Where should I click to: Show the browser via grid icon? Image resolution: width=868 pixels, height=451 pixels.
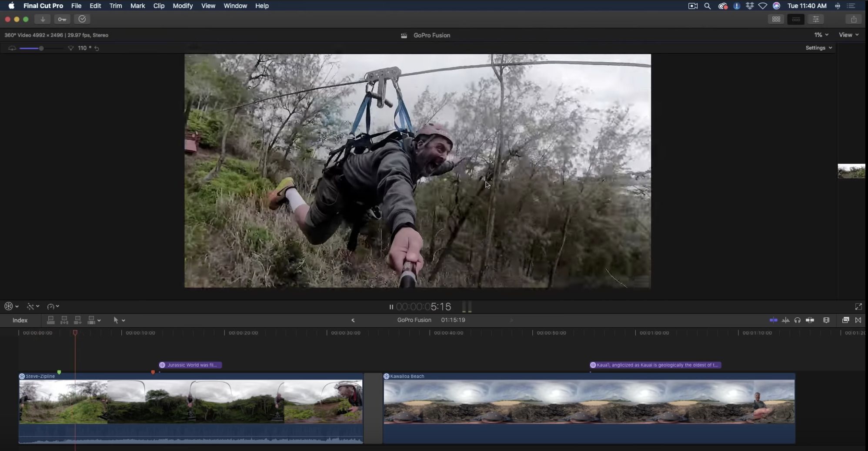point(776,19)
